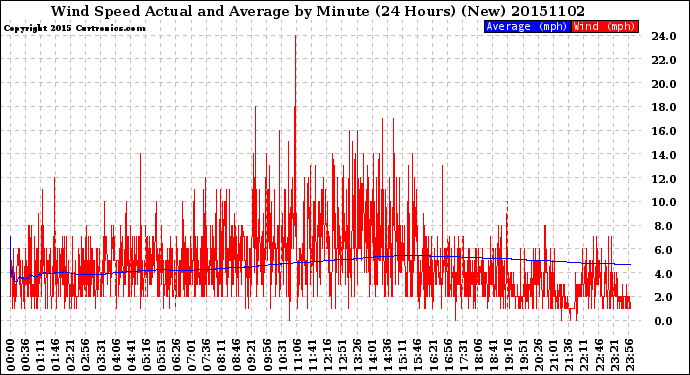Click the 01:46 time label

coord(56,355)
